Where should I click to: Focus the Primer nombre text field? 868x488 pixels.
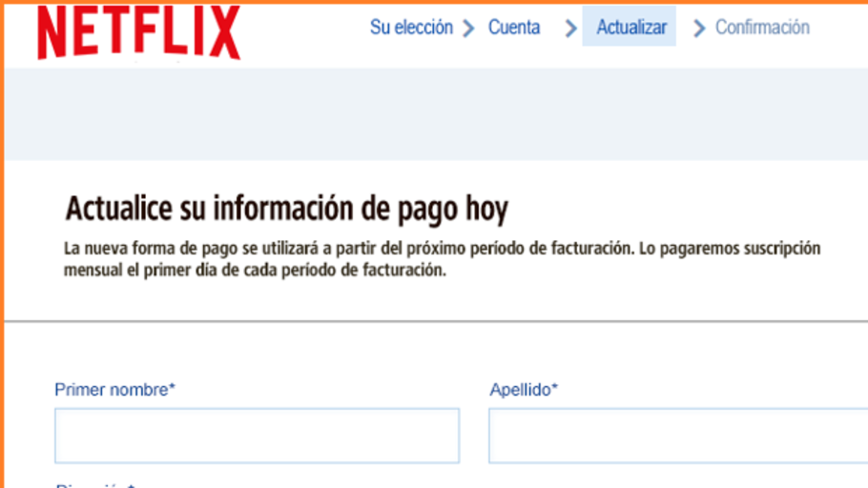coord(257,436)
